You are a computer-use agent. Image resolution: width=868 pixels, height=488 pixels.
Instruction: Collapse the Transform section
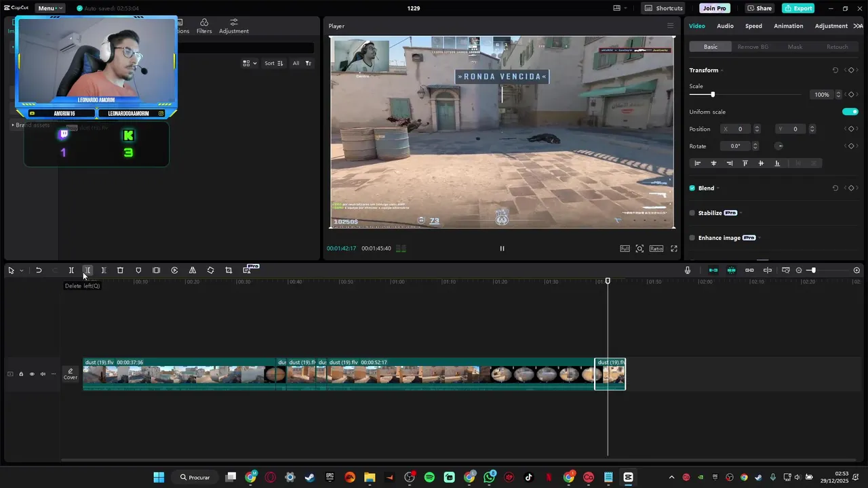(x=722, y=70)
